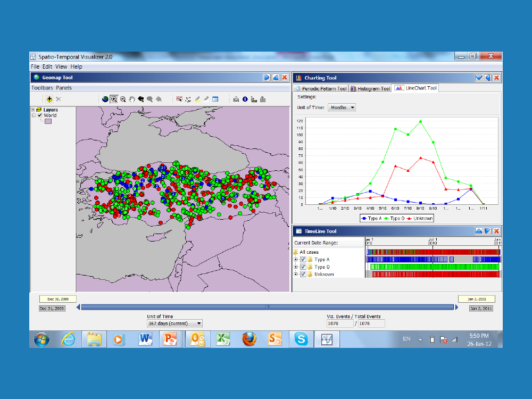Click the deselect arrows icon
Viewport: 532px width, 399px height.
(188, 99)
